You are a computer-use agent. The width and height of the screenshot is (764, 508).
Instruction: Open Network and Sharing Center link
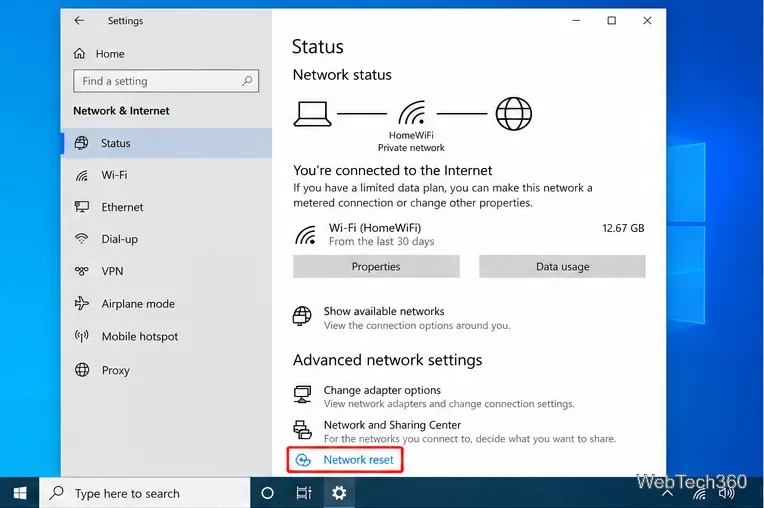392,425
